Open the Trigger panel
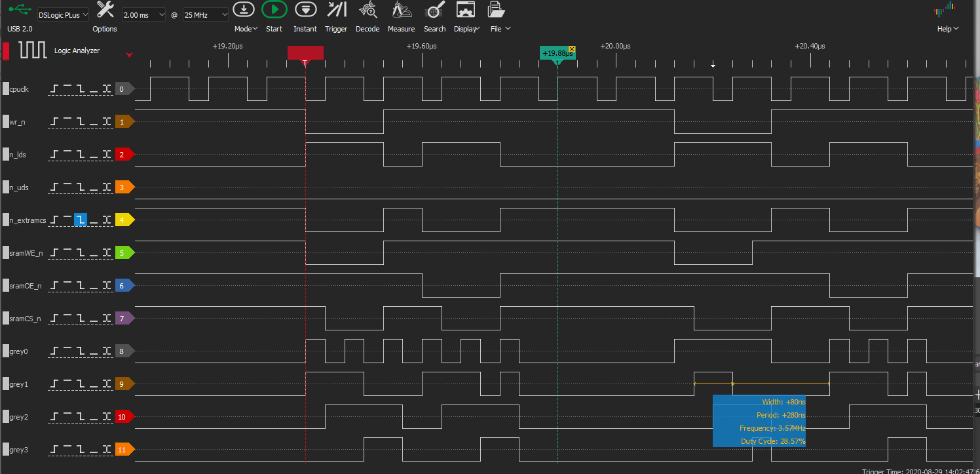The image size is (980, 474). pyautogui.click(x=336, y=10)
